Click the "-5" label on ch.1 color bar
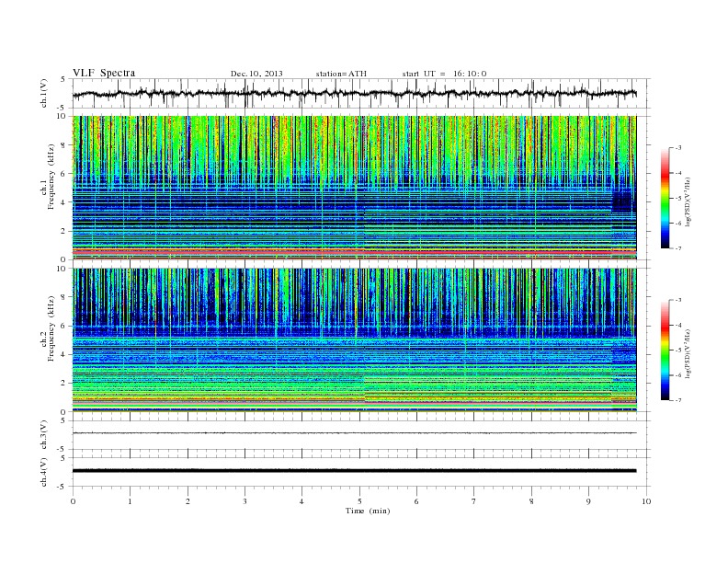The height and width of the screenshot is (563, 728). point(678,199)
